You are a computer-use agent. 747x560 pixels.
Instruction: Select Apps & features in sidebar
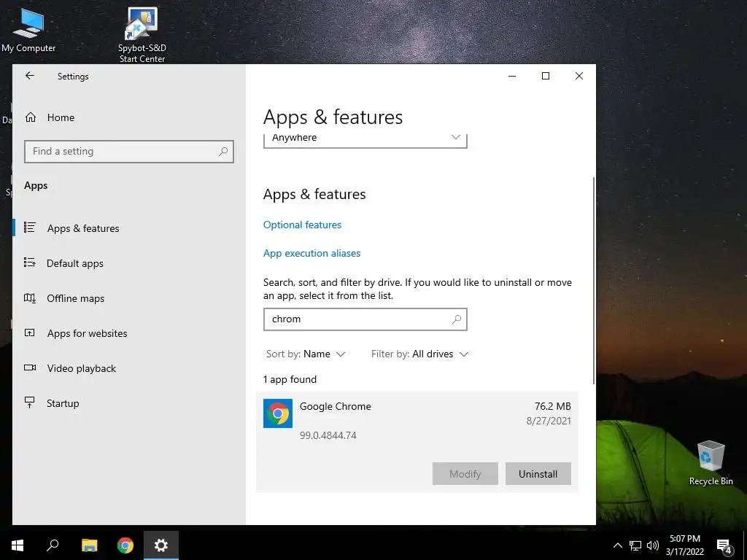point(128,228)
